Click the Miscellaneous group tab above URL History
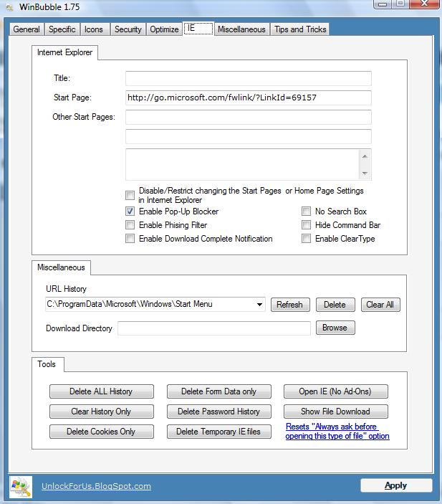The width and height of the screenshot is (442, 504). coord(61,267)
